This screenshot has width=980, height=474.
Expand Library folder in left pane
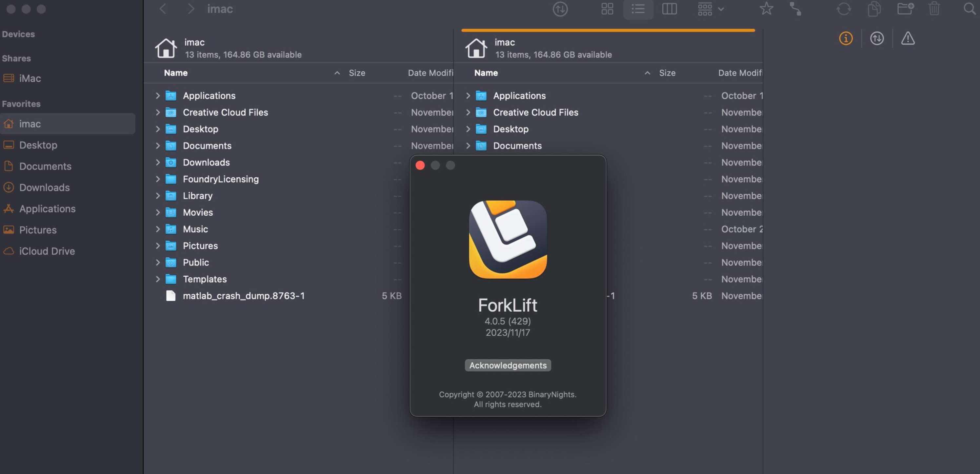point(157,196)
